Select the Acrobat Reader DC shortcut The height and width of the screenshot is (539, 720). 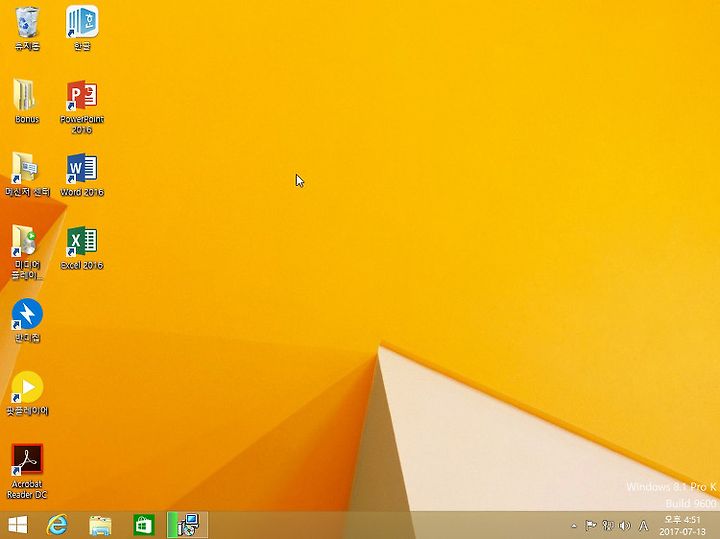pos(27,471)
